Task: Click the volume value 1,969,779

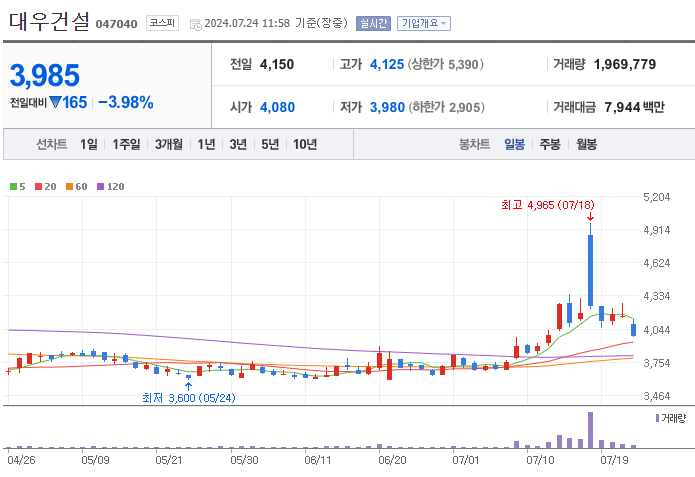Action: (625, 65)
